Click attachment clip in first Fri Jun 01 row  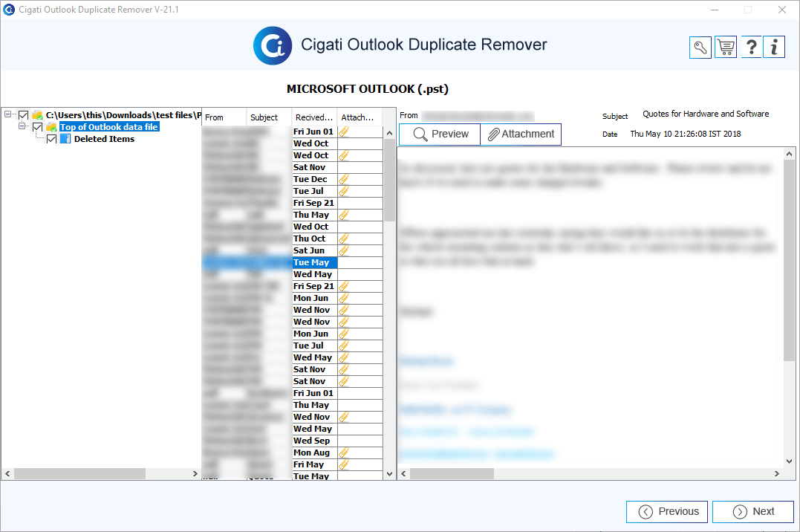tap(345, 132)
